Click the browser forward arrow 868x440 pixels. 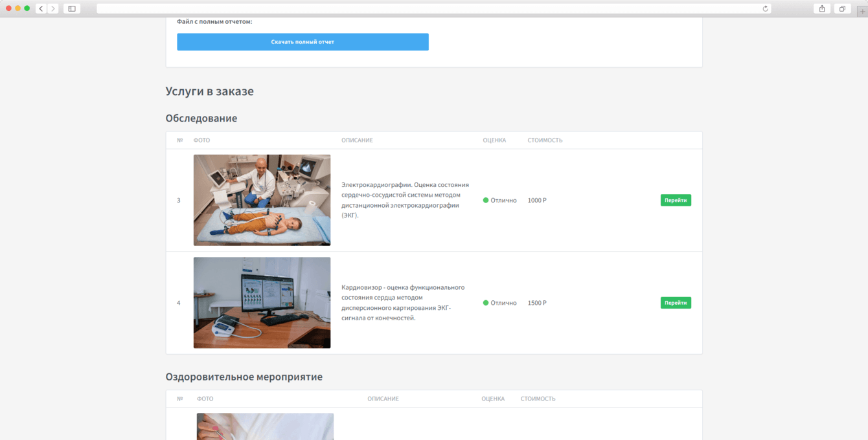click(52, 8)
